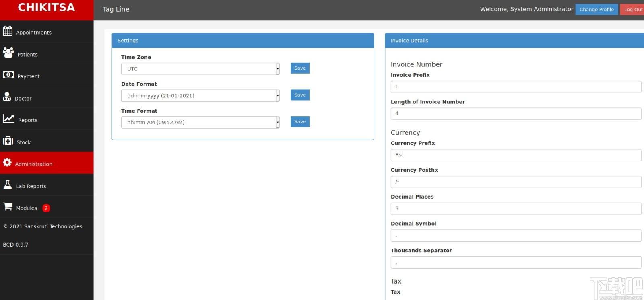644x300 pixels.
Task: Click the Decimal Symbol field
Action: (516, 236)
